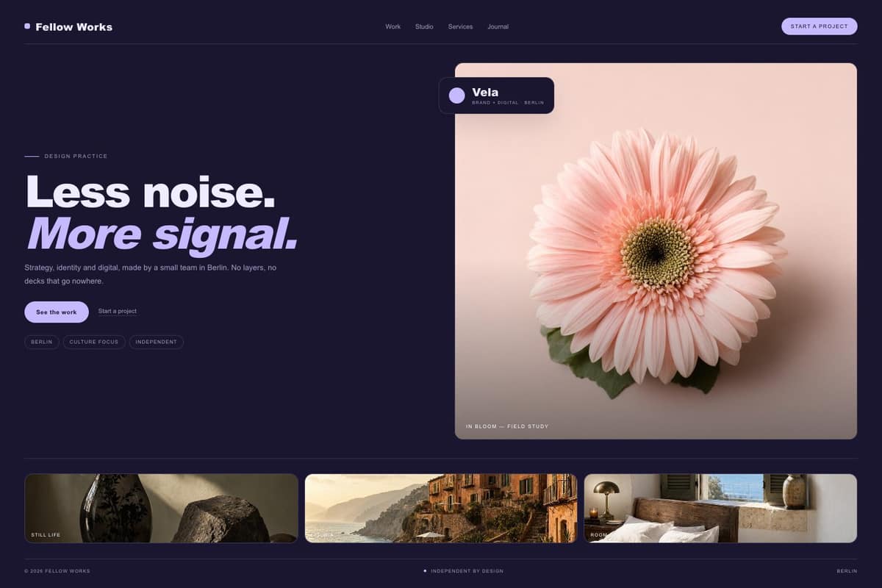Click the Design Practice eyebrow label
Screen dimensions: 882x588
point(76,157)
